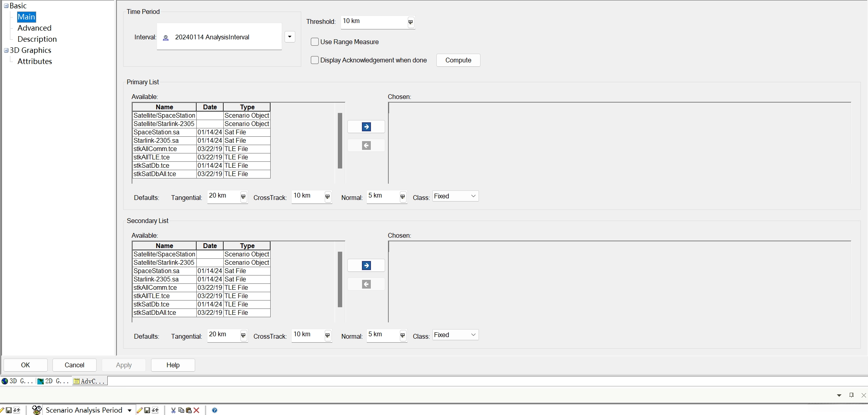Open Secondary List CrossTrack units selector
868x415 pixels.
(x=327, y=335)
